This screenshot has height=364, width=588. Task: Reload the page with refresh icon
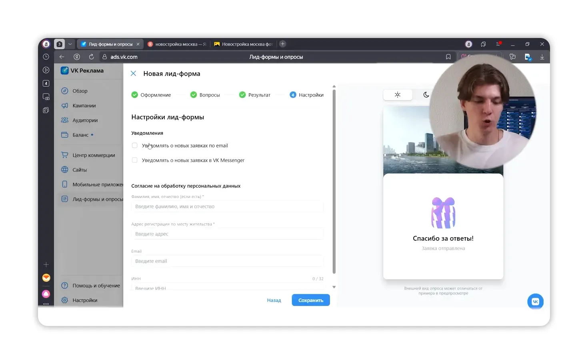click(91, 57)
